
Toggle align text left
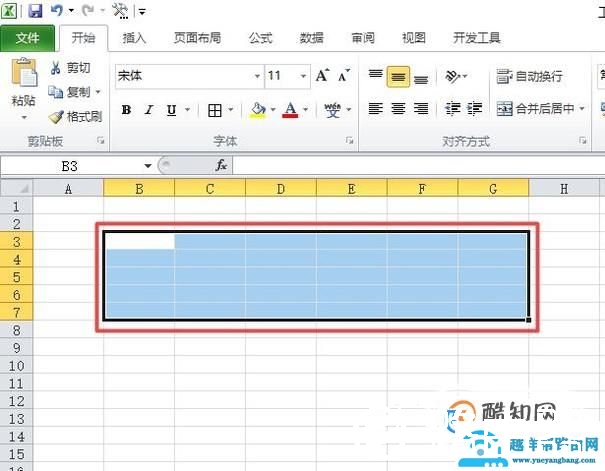[x=375, y=109]
